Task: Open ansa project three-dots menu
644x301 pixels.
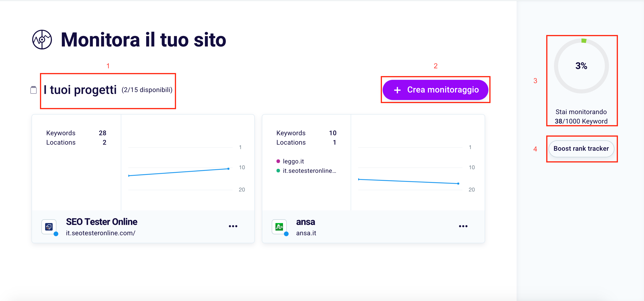Action: pyautogui.click(x=463, y=226)
